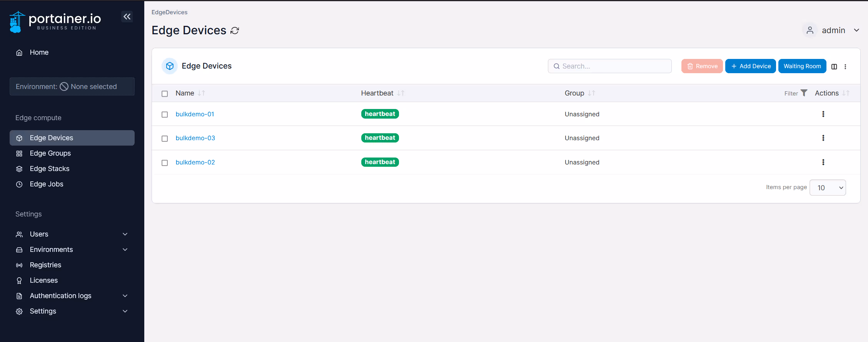Open actions menu for bulkdemo-02
Screen dimensions: 868x342
[x=823, y=162]
